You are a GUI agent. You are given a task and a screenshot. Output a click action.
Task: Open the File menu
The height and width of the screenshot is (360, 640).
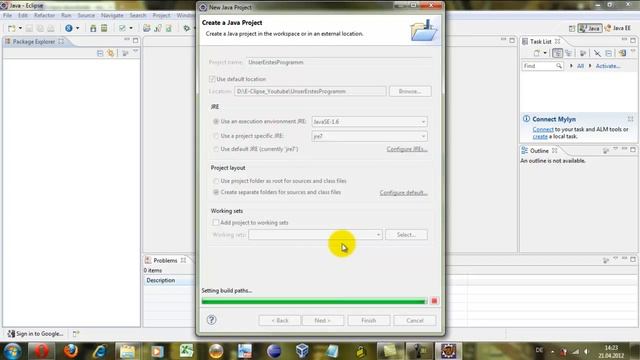pos(7,15)
